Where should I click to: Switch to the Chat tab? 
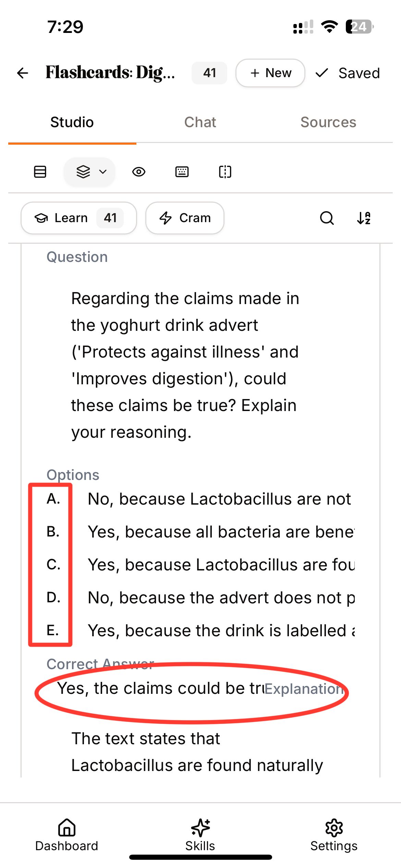(200, 122)
